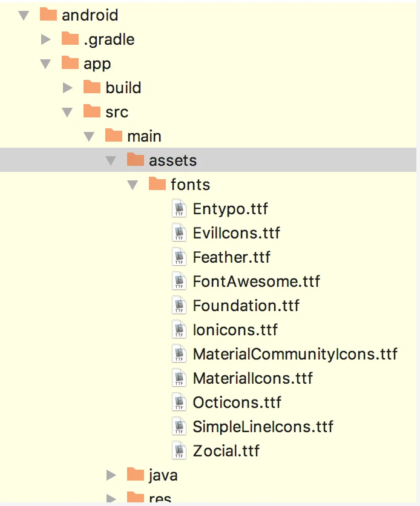
Task: Click the Octicons.ttf file icon
Action: pos(179,402)
